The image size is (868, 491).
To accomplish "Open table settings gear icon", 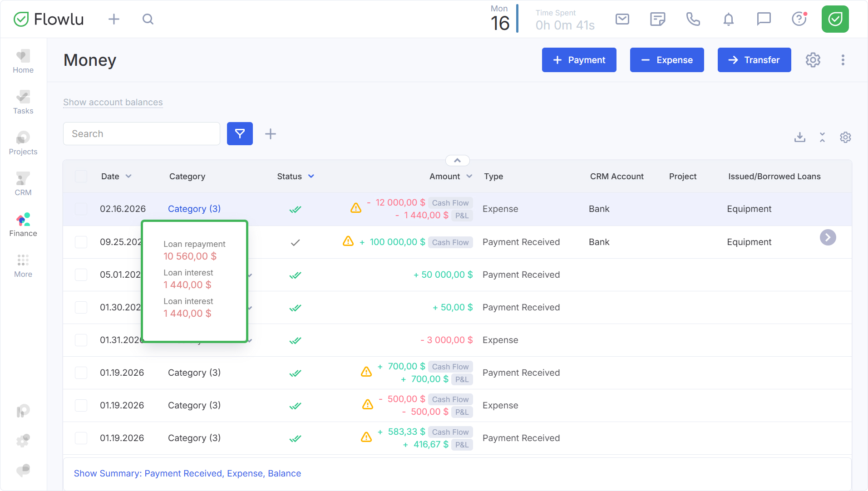I will point(845,137).
